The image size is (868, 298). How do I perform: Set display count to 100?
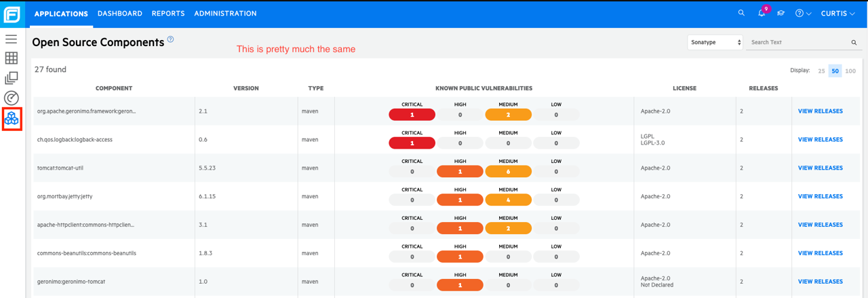pos(850,71)
